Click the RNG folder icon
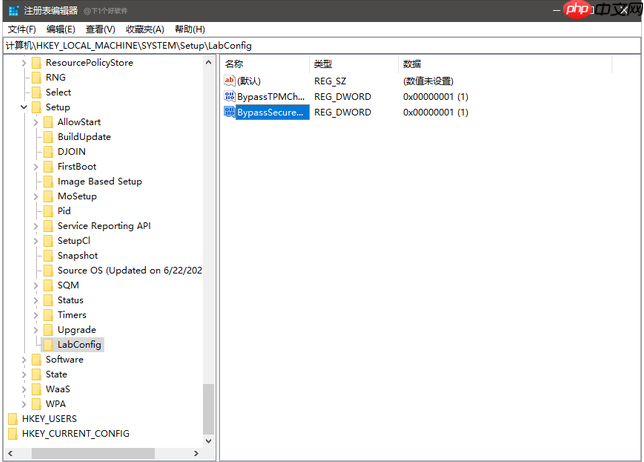Viewport: 644px width, 462px height. click(x=37, y=78)
